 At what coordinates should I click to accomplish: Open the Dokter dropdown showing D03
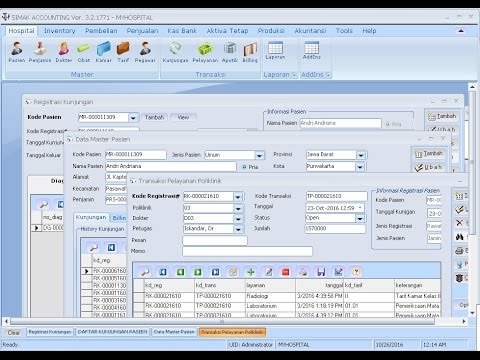(x=238, y=219)
